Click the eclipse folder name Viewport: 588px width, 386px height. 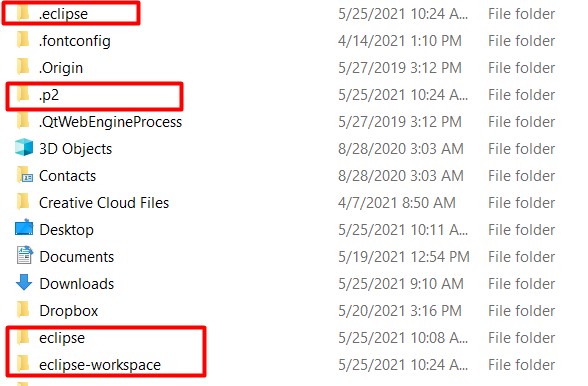point(62,338)
